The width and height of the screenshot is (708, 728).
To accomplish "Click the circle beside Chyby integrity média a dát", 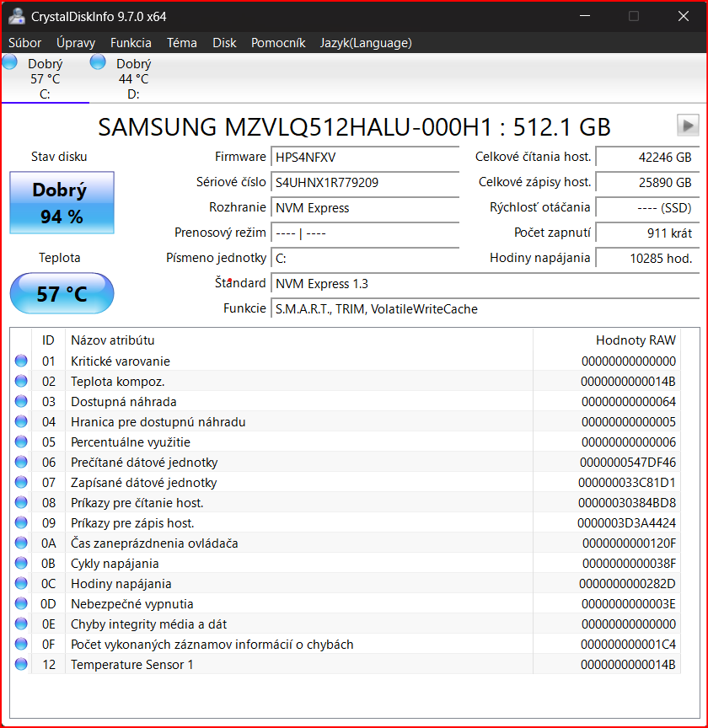I will (19, 624).
